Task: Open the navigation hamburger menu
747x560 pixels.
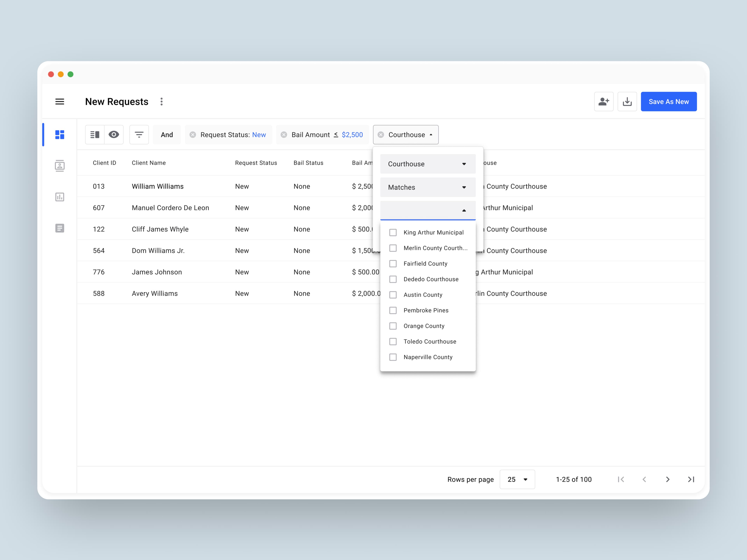Action: tap(60, 102)
